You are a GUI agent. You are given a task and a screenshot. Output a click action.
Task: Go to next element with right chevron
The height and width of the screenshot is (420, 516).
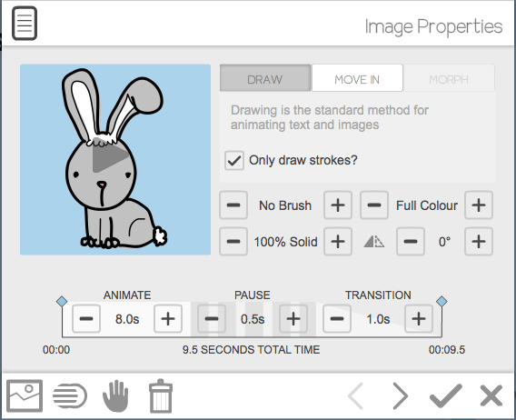pos(400,395)
